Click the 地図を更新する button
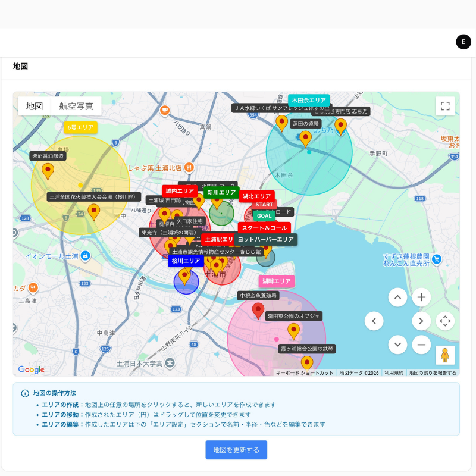The image size is (476, 476). [236, 450]
